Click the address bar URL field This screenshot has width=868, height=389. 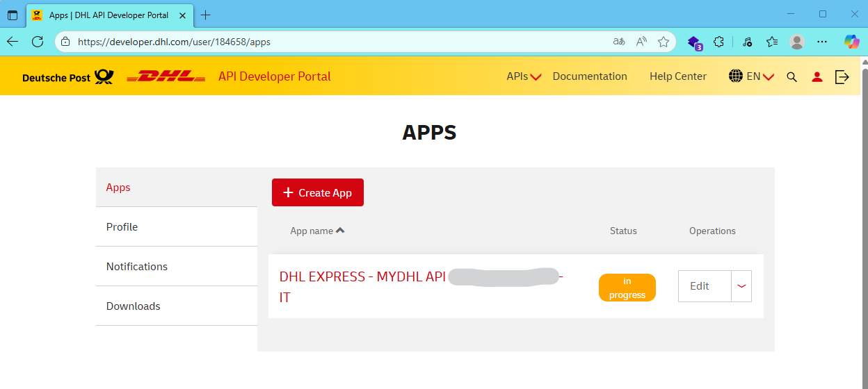coord(341,42)
